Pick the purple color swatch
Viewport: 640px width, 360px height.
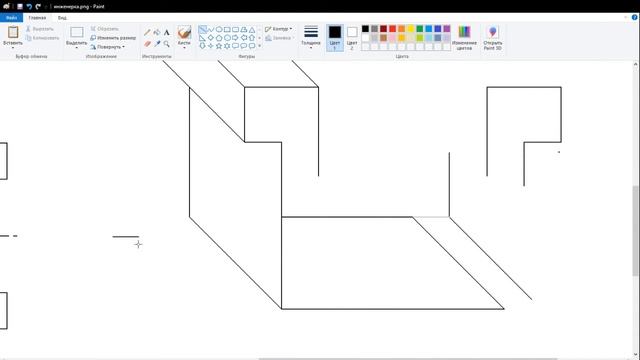pyautogui.click(x=447, y=29)
